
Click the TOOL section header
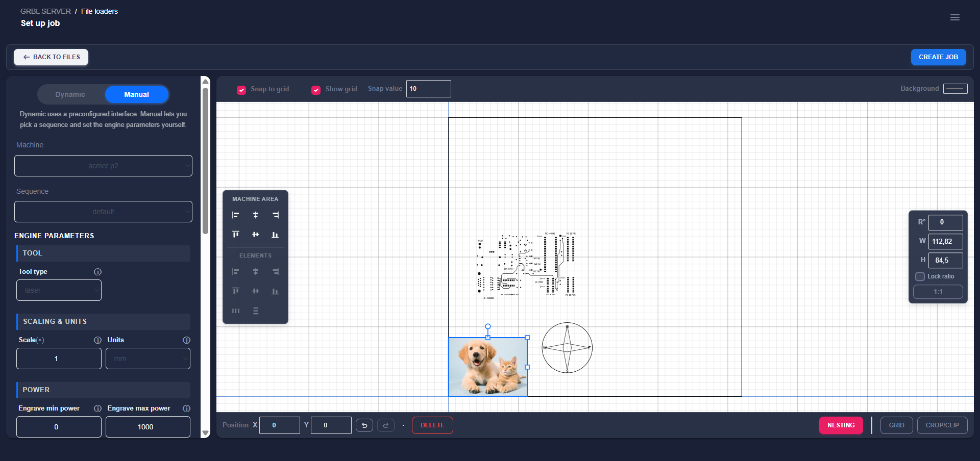pyautogui.click(x=104, y=253)
